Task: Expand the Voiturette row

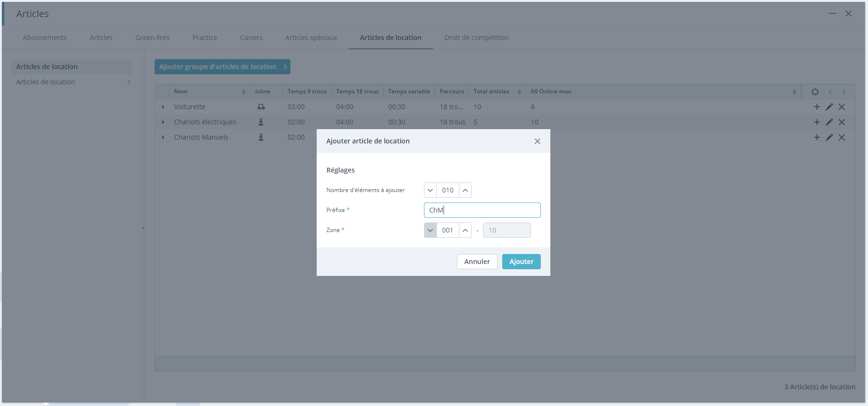Action: click(x=163, y=107)
